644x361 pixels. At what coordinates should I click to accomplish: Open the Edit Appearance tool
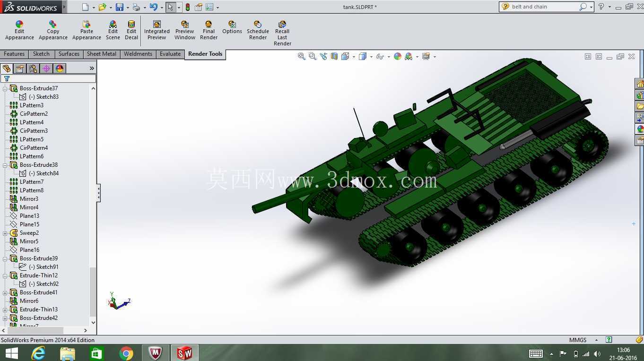[x=19, y=31]
